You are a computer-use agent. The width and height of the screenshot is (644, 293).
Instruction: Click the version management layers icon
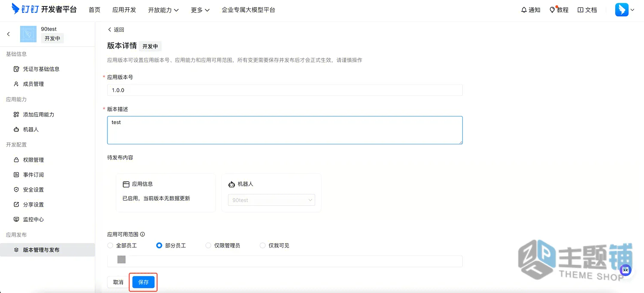pos(16,250)
